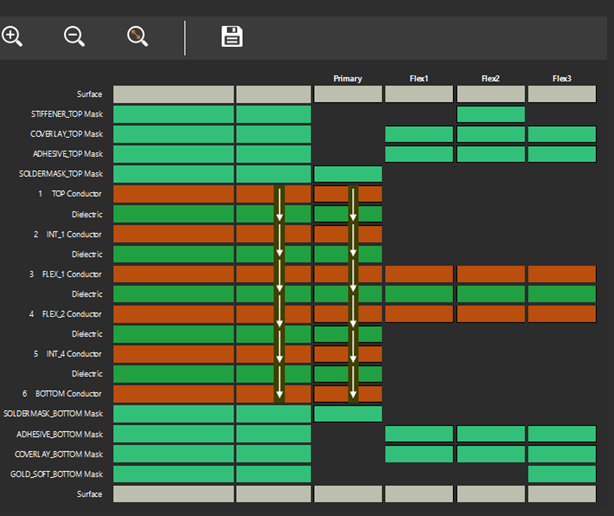Select the TOP Conductor layer label
The width and height of the screenshot is (614, 516).
click(x=76, y=194)
